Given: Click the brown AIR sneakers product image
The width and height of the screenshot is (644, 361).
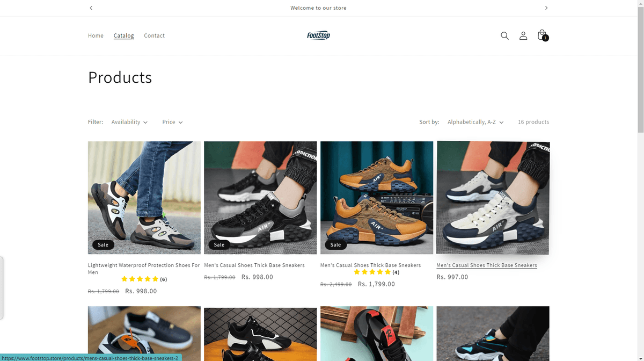Looking at the screenshot, I should tap(377, 197).
